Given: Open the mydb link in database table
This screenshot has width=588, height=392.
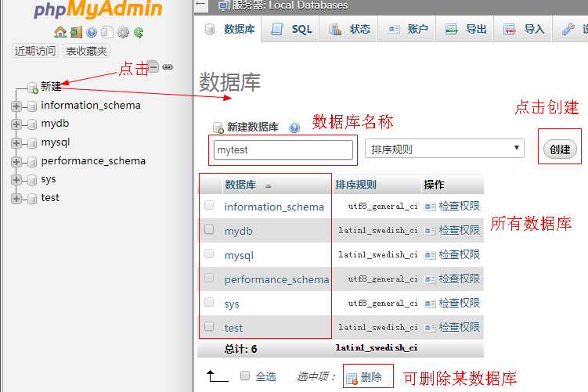Looking at the screenshot, I should click(x=239, y=231).
